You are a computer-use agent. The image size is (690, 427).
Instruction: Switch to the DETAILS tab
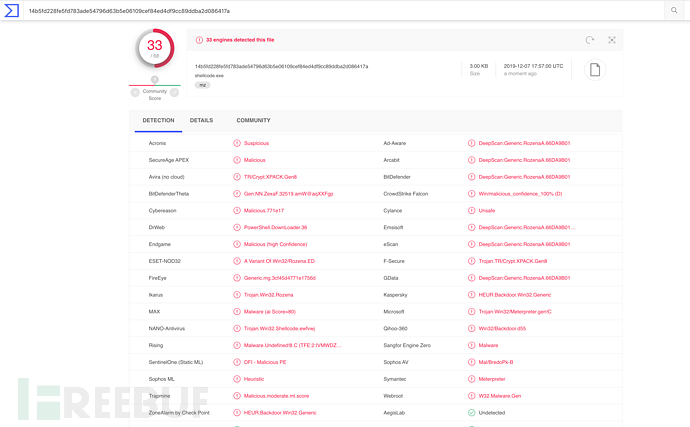pyautogui.click(x=202, y=120)
